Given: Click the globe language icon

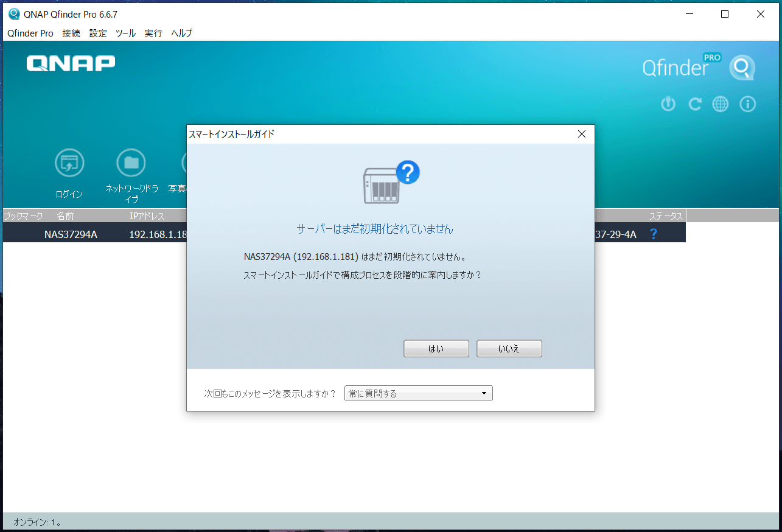Looking at the screenshot, I should click(721, 104).
